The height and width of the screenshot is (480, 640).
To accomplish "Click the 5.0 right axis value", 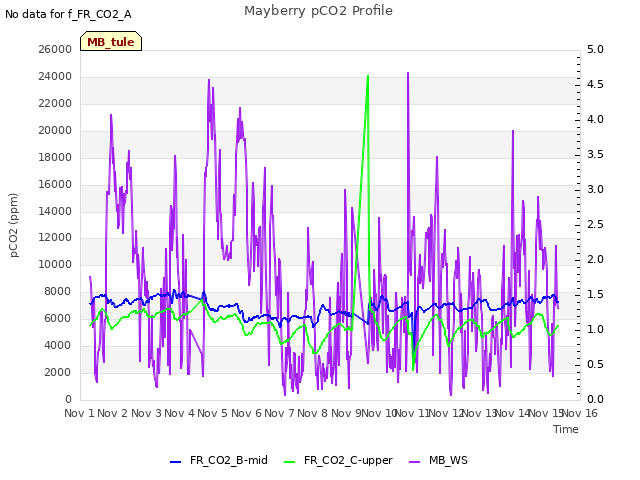I will [595, 49].
